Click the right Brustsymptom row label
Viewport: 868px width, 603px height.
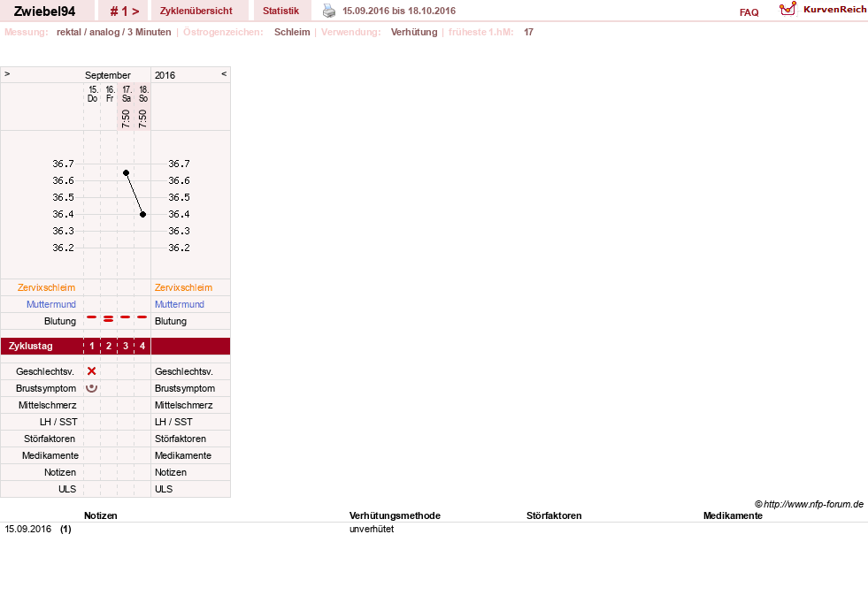pos(185,388)
